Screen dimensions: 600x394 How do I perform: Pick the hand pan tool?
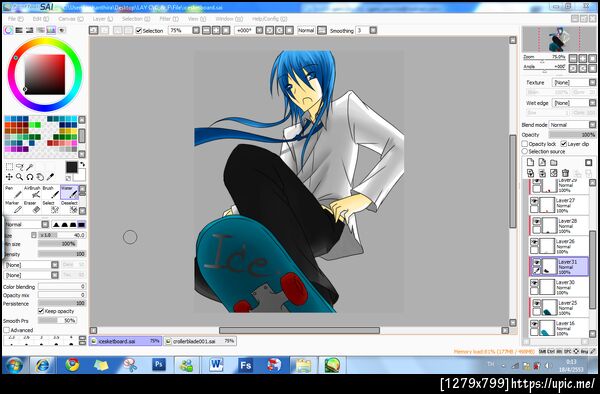pos(40,177)
